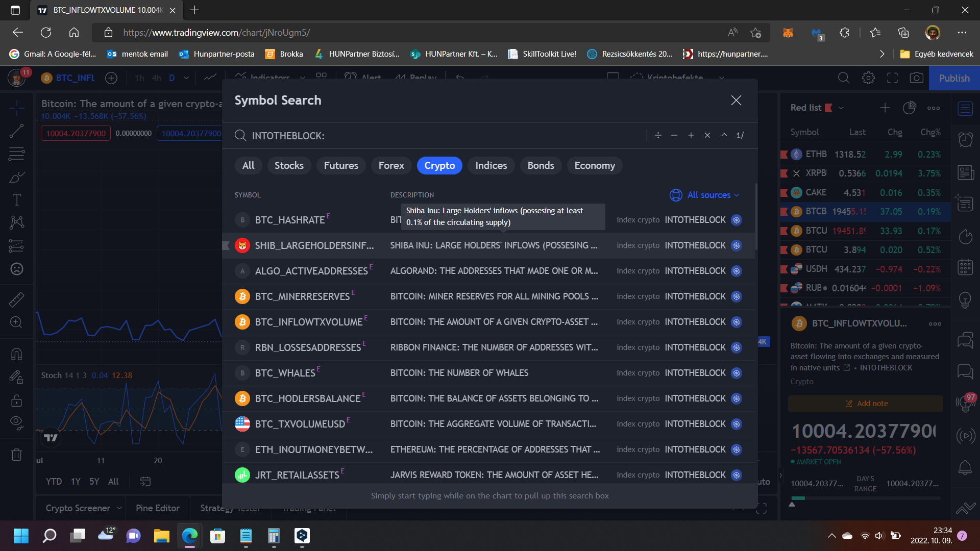Insert plus operator in search
This screenshot has width=980, height=551.
[691, 135]
